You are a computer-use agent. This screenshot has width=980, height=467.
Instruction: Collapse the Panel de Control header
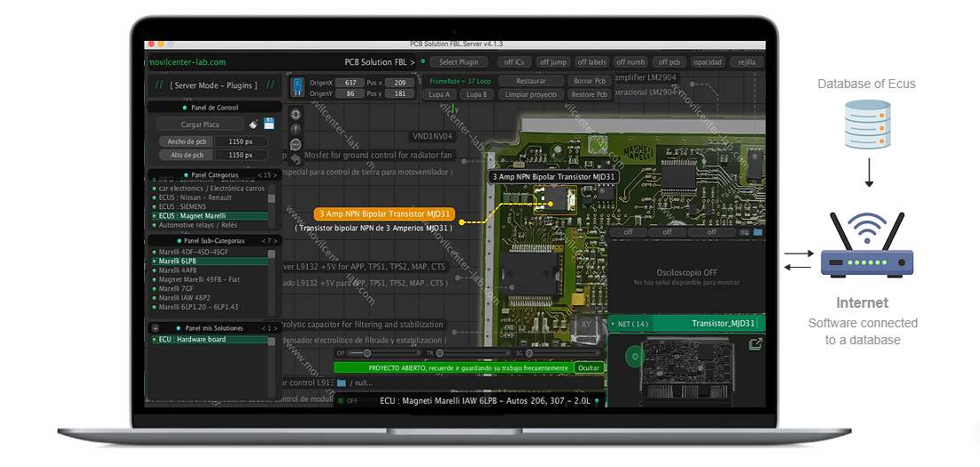(x=213, y=108)
